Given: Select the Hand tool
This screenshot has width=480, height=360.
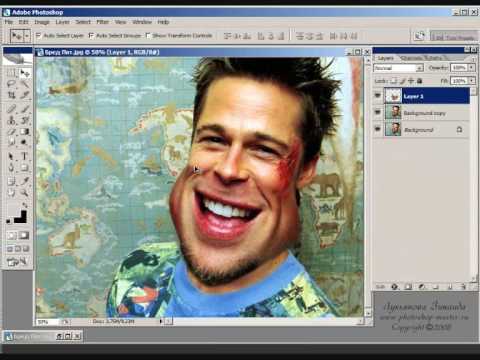Looking at the screenshot, I should point(11,192).
